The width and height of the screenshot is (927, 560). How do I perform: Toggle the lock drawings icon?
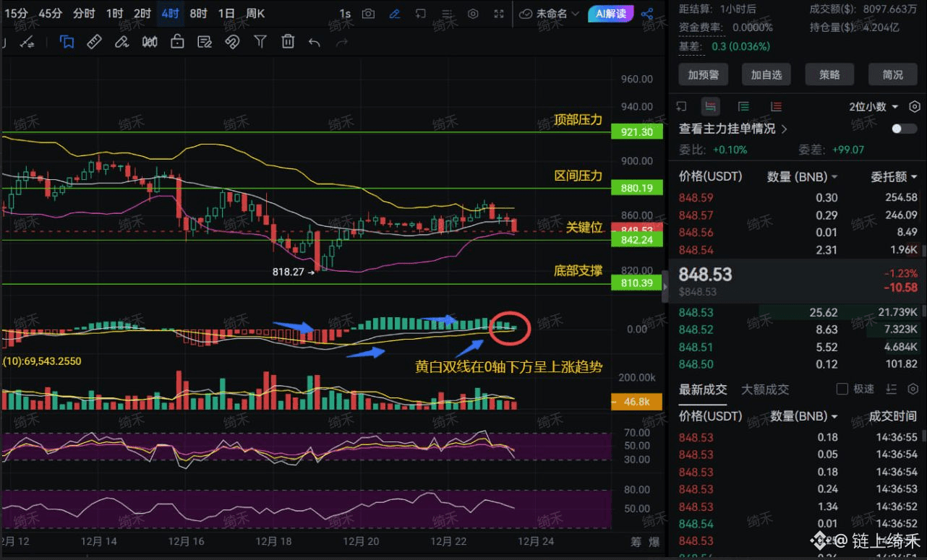(x=177, y=42)
